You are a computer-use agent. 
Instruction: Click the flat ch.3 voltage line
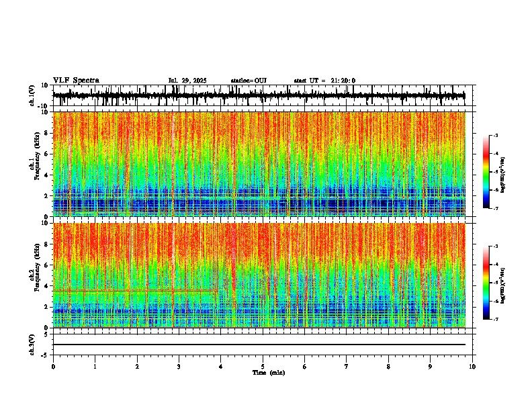pyautogui.click(x=259, y=345)
